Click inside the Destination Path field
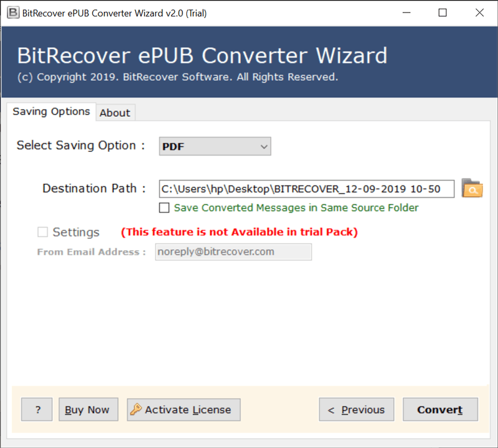Image resolution: width=498 pixels, height=448 pixels. 306,189
